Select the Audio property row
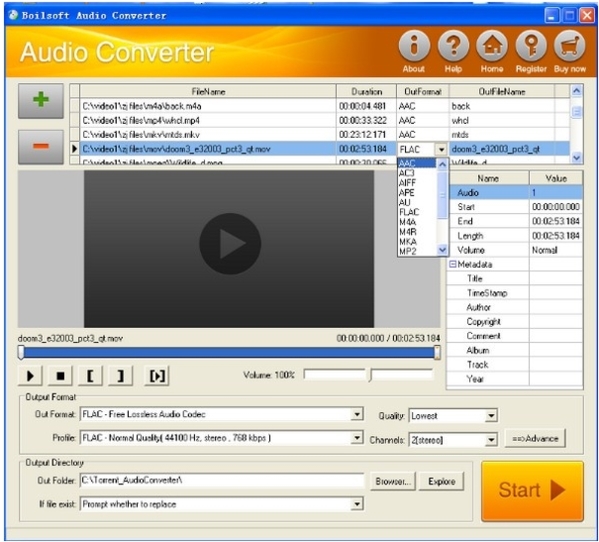 pos(515,193)
